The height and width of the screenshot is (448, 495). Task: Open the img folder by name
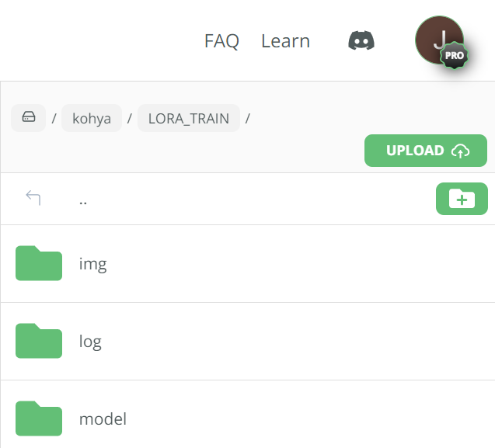93,264
